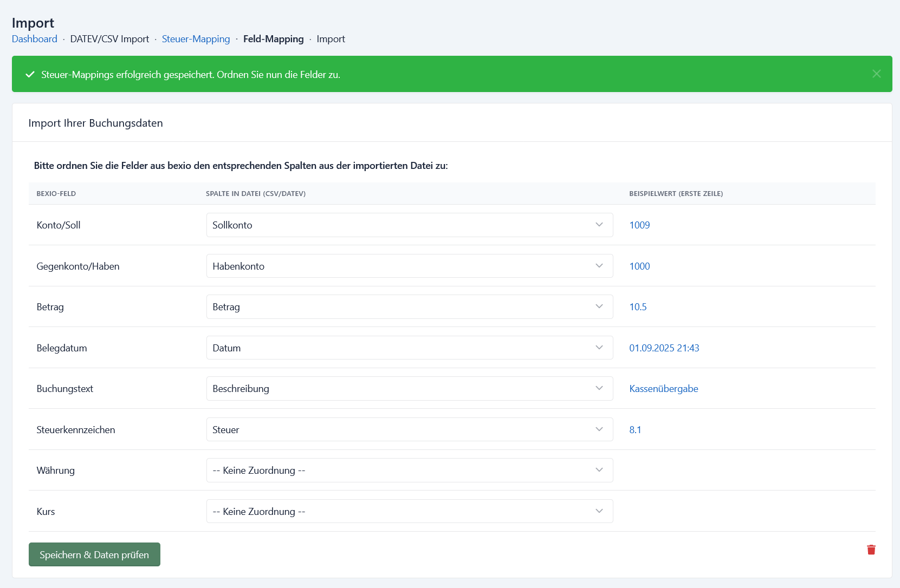Open the Währung mapping dropdown
900x588 pixels.
pos(409,470)
